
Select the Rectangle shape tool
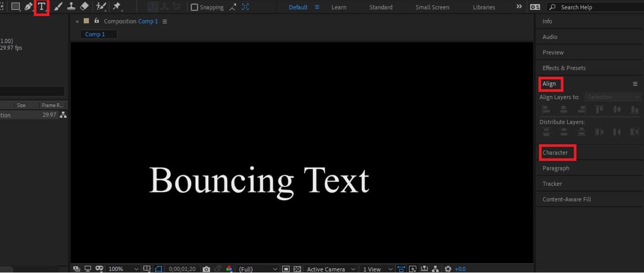[15, 7]
